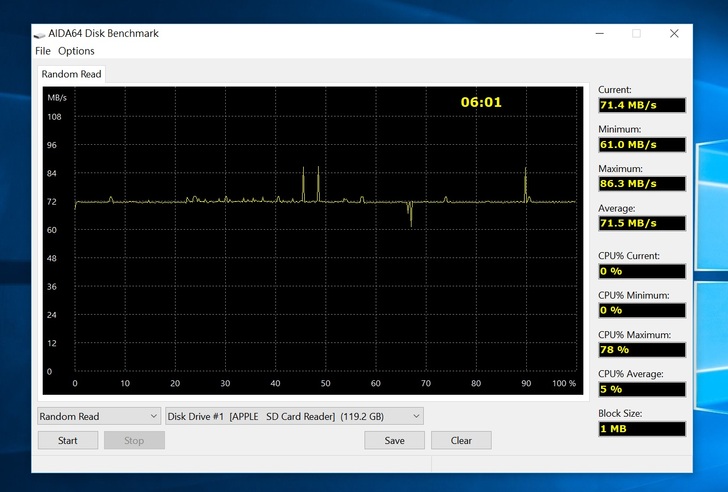The image size is (728, 492).
Task: Select the Block Size field showing 1 MB
Action: point(641,429)
